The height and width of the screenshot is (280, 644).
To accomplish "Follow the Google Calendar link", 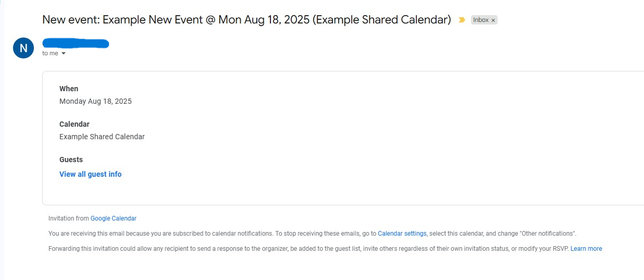I will [x=113, y=218].
